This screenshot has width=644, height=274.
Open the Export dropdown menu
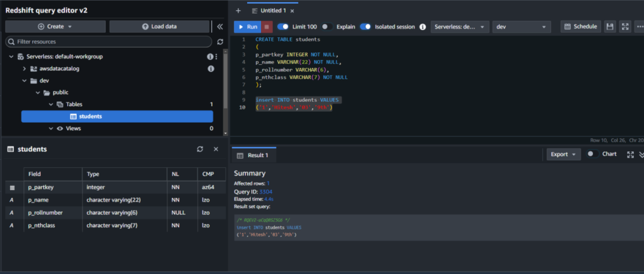[562, 154]
